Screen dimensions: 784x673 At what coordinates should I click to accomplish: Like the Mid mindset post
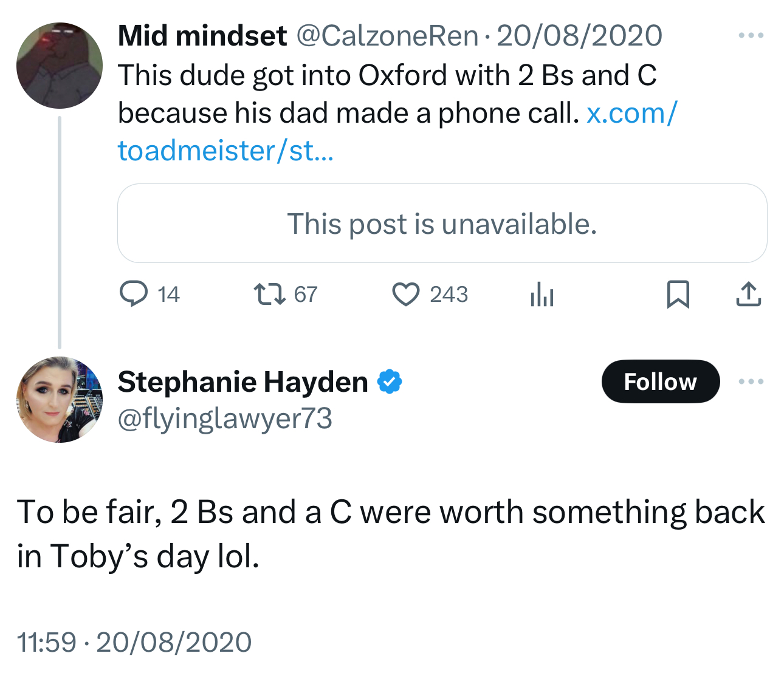405,295
